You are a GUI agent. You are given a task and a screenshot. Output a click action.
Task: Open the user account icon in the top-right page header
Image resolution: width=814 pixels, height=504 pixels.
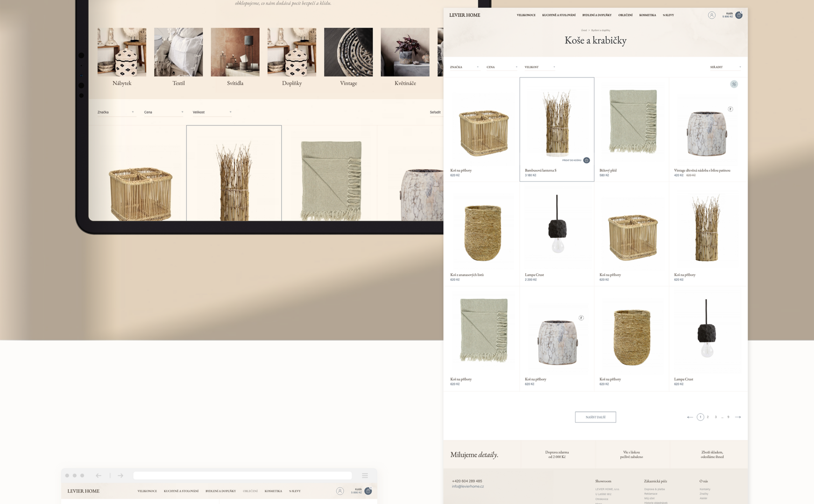711,15
